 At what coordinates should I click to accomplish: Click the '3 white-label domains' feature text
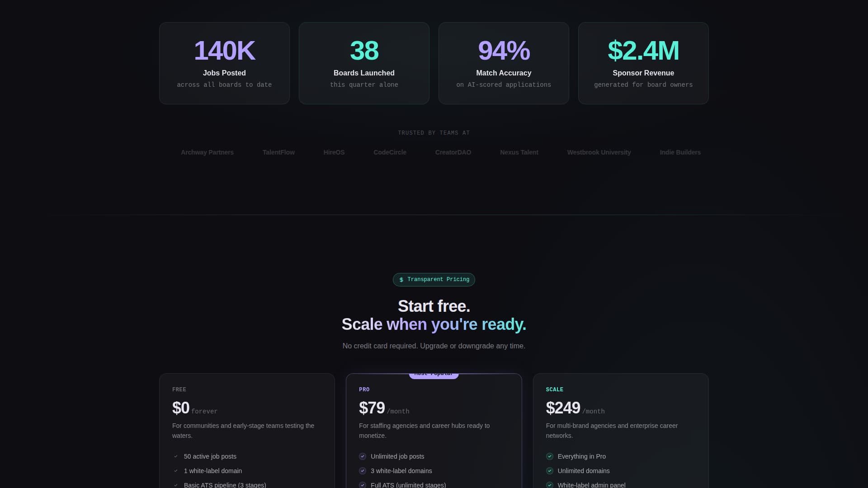tap(401, 471)
